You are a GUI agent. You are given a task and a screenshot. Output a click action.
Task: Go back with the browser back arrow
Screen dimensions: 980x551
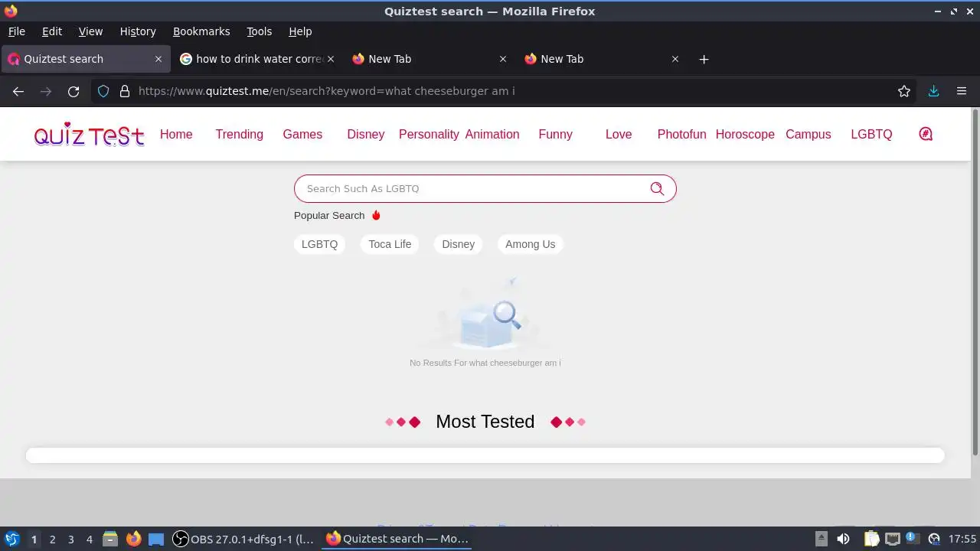point(18,91)
